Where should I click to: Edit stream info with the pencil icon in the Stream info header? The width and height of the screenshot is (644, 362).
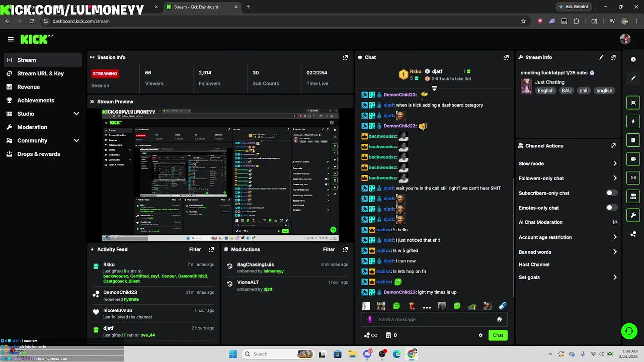point(601,57)
